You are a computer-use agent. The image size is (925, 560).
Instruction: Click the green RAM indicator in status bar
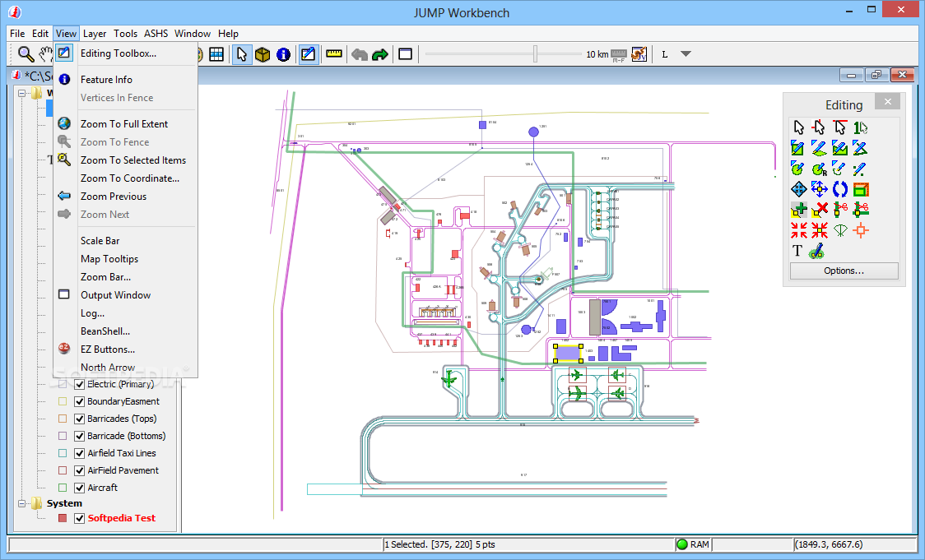(x=682, y=544)
